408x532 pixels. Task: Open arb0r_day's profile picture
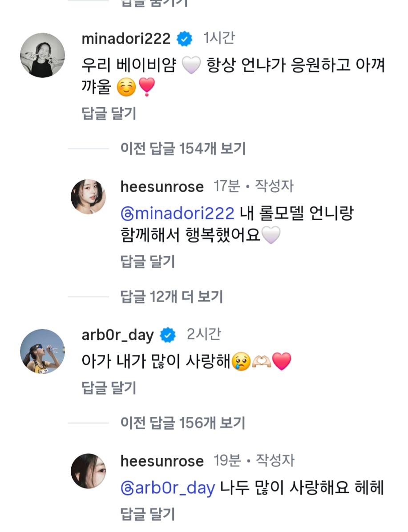pos(42,351)
